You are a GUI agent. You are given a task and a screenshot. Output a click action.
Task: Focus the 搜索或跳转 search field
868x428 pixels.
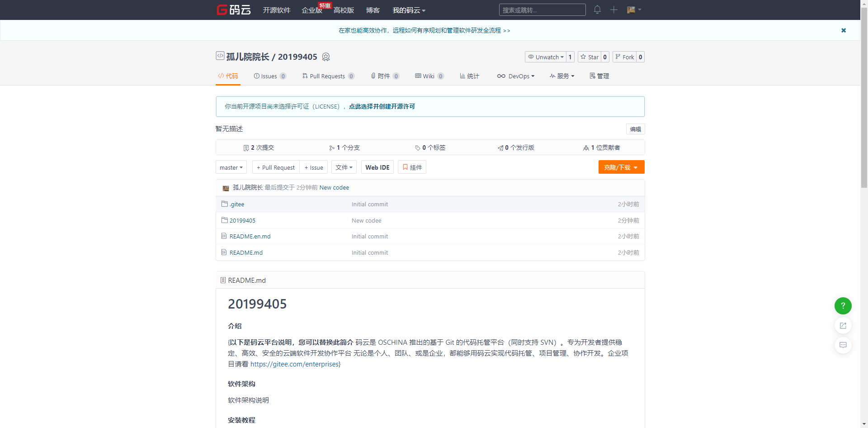click(542, 10)
